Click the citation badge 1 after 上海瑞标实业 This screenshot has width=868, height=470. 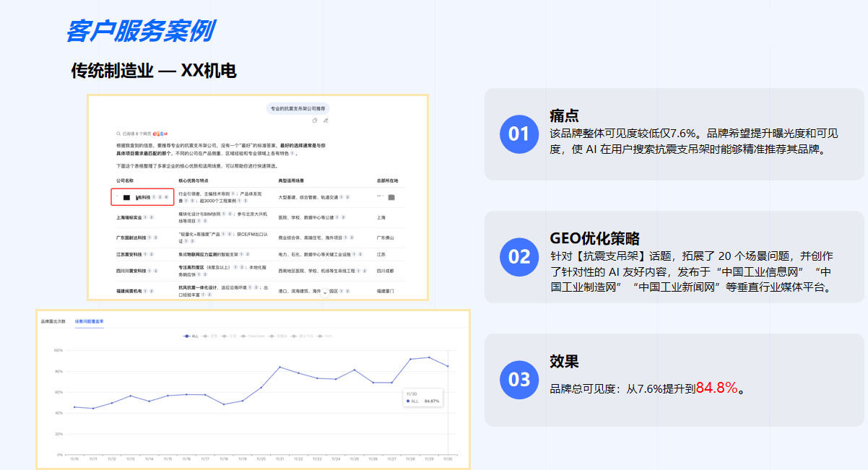pyautogui.click(x=146, y=217)
